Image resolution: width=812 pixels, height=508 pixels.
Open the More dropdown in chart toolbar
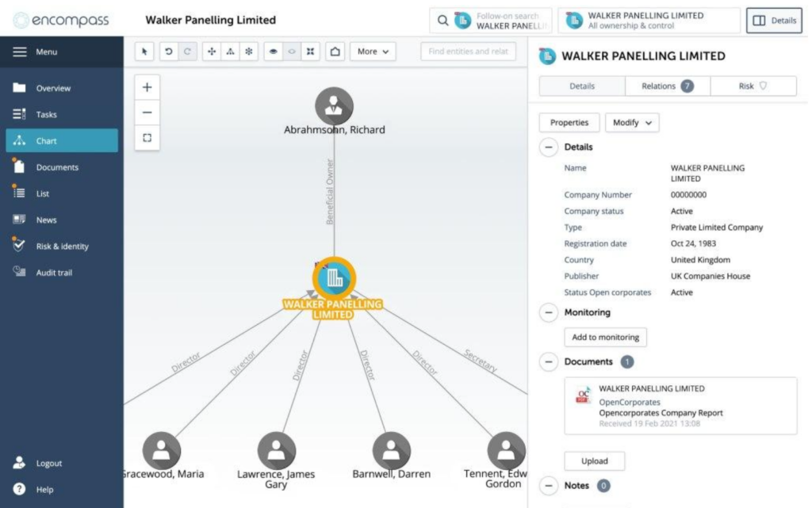pos(372,51)
